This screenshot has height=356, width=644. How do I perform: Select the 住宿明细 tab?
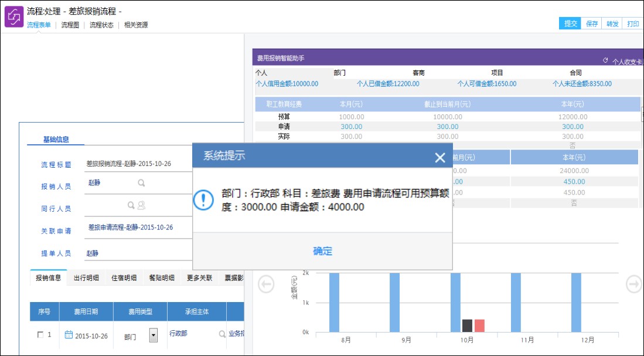[124, 278]
